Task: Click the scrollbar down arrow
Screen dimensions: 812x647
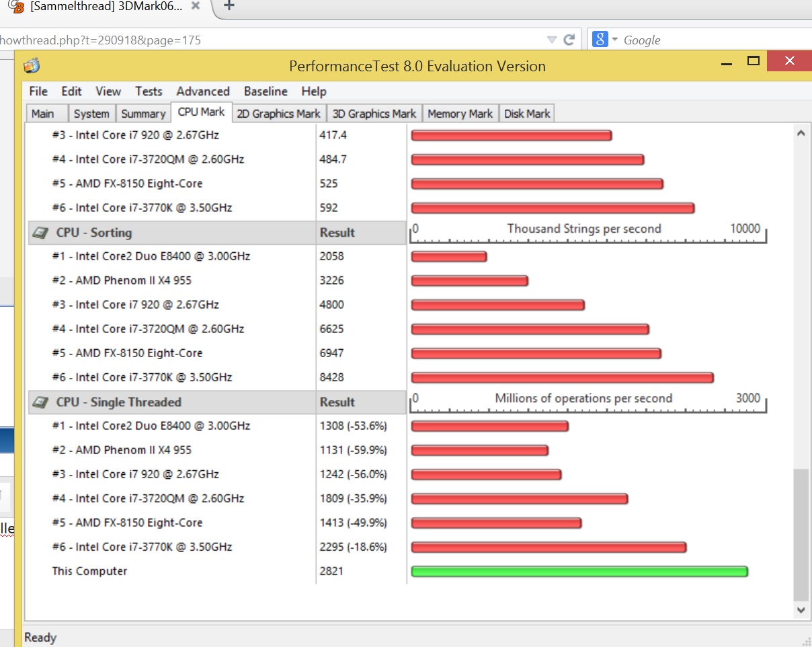Action: coord(801,610)
